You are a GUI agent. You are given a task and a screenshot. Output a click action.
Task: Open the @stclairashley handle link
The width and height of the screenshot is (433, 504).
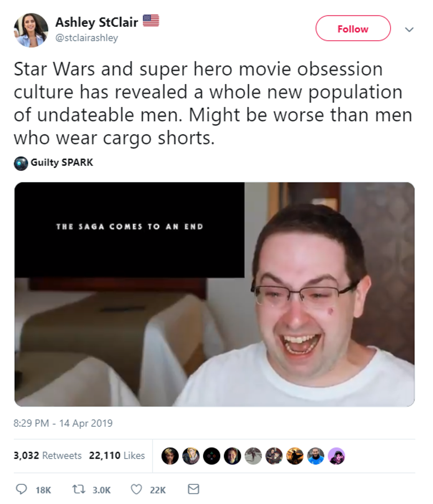pyautogui.click(x=87, y=38)
